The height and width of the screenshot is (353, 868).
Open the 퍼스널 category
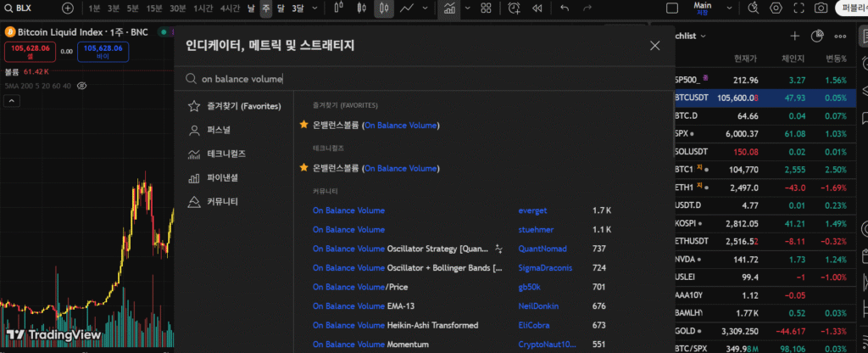pos(209,130)
